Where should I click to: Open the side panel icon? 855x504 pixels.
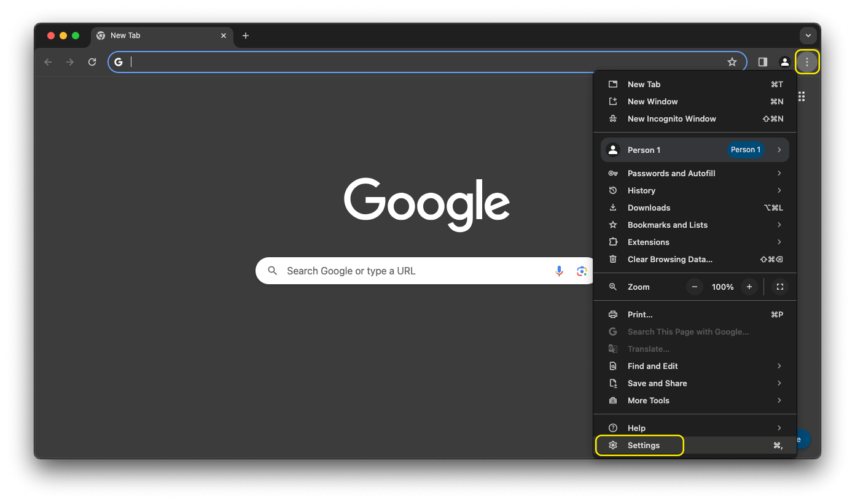(x=762, y=61)
